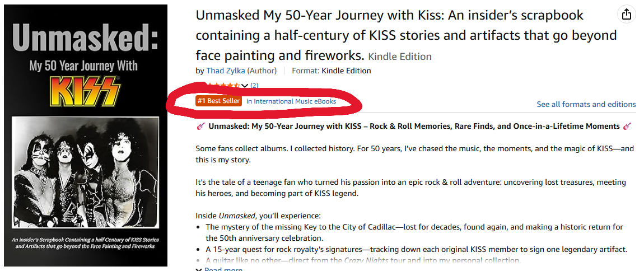644x271 pixels.
Task: Click the guitar emoji before the description heading
Action: [x=200, y=127]
